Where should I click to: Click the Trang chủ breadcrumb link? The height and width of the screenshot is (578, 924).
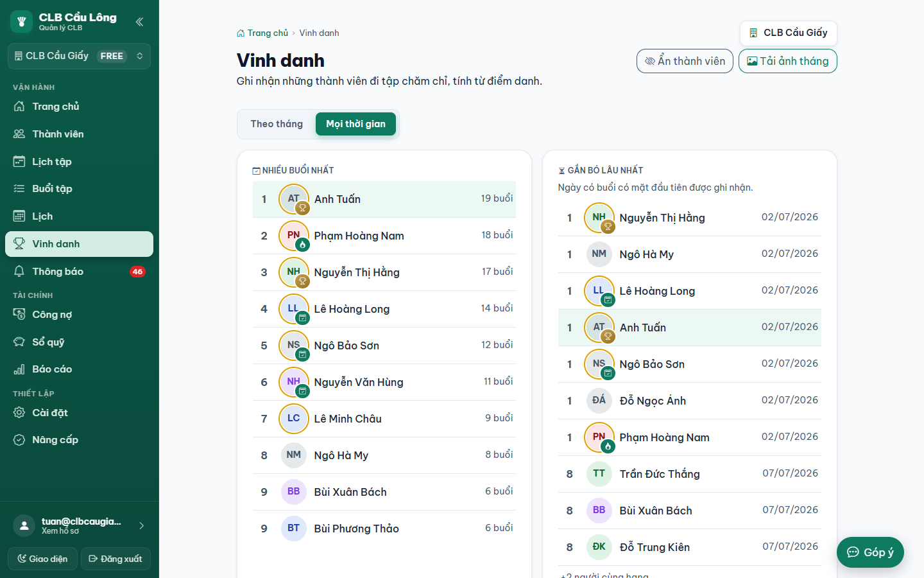[262, 33]
